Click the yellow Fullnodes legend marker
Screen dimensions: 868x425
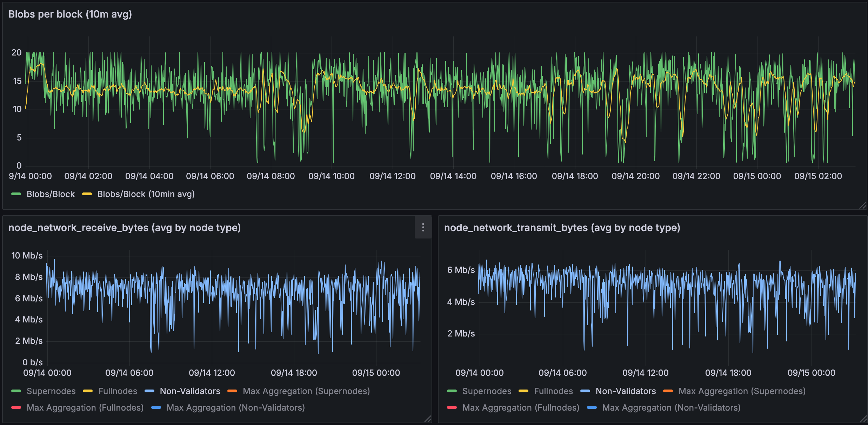87,391
